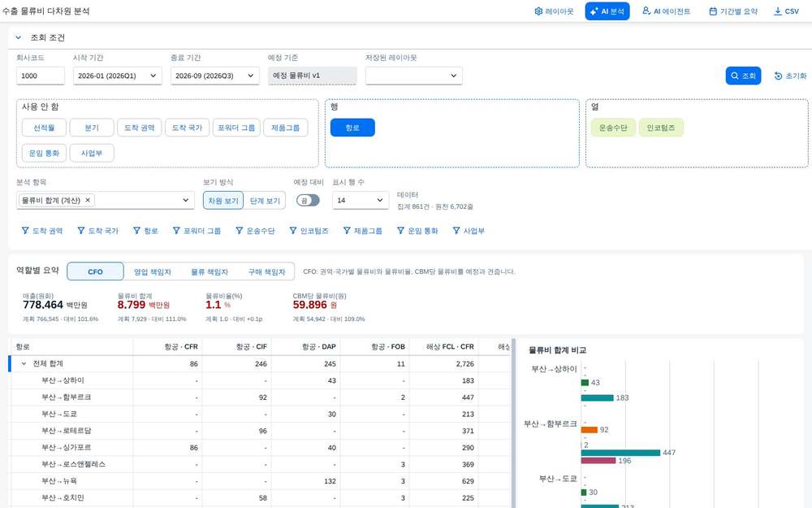Viewport: 812px width, 508px height.
Task: Click the 운임 통화 dimension chip
Action: (x=44, y=153)
